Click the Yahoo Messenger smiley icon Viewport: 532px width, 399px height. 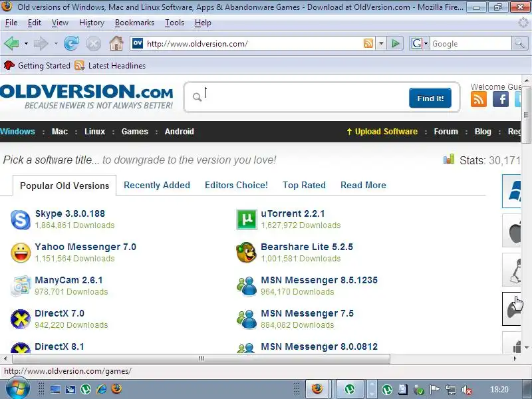21,253
